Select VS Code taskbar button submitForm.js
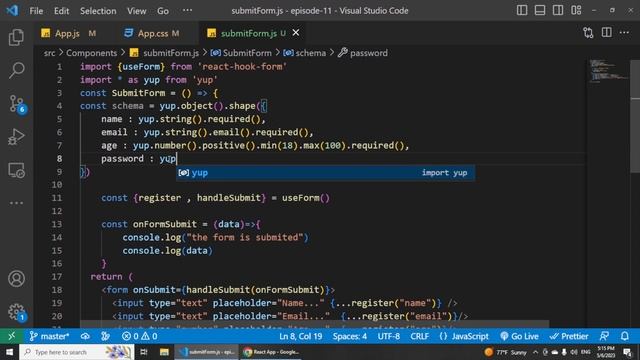The image size is (640, 360). tap(207, 352)
